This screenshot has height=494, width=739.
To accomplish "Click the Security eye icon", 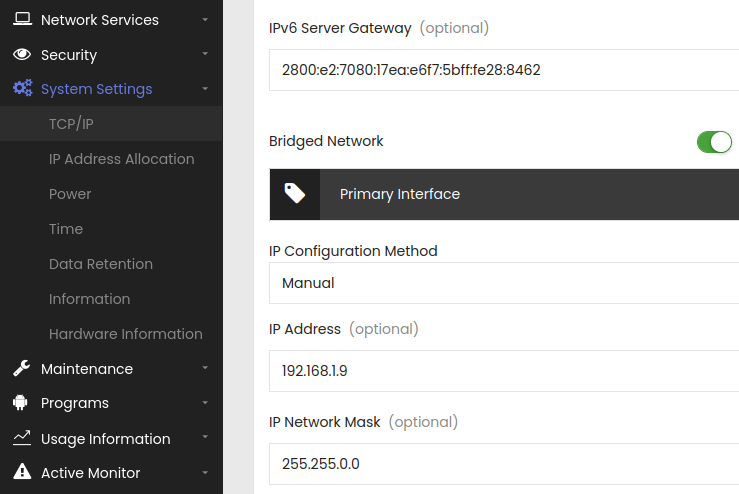I will (22, 54).
